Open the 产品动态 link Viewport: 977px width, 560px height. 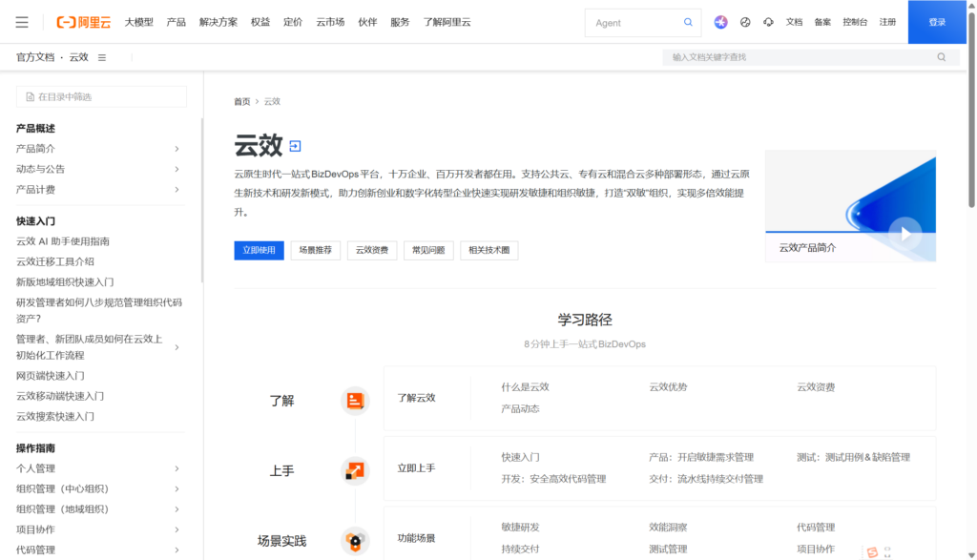[x=520, y=408]
